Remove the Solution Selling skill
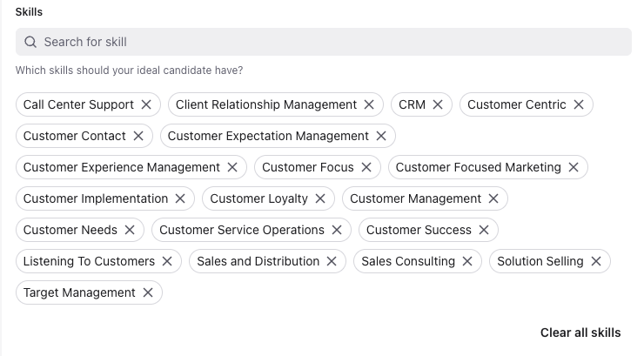The image size is (644, 356). (x=596, y=261)
